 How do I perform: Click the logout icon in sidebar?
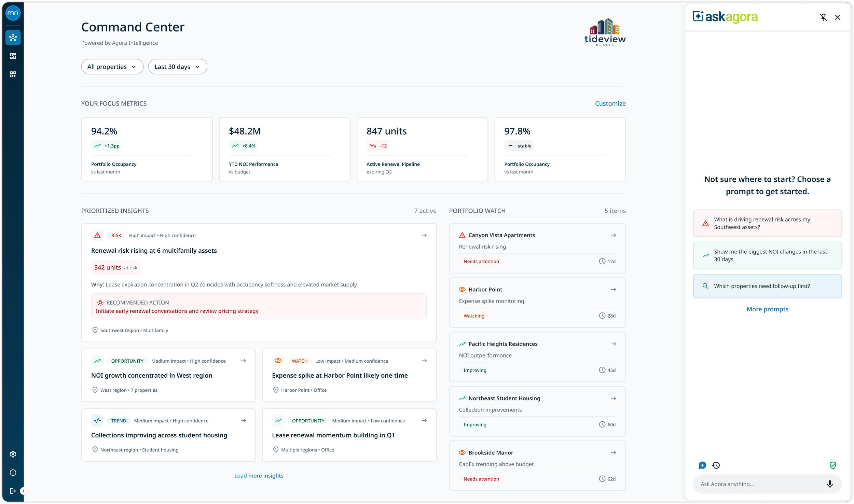click(13, 491)
